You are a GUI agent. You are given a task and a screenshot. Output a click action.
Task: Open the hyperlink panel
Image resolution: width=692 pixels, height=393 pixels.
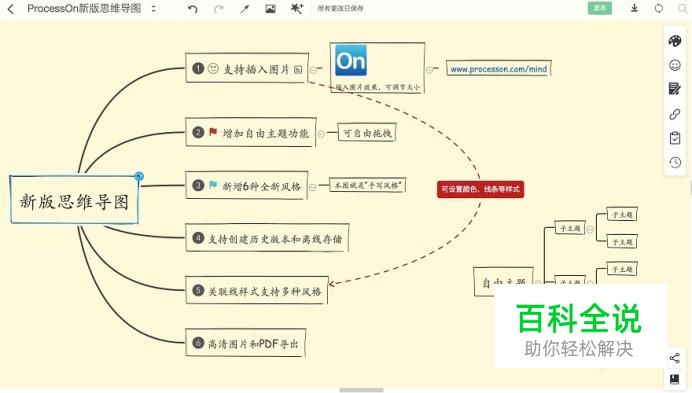[x=675, y=114]
